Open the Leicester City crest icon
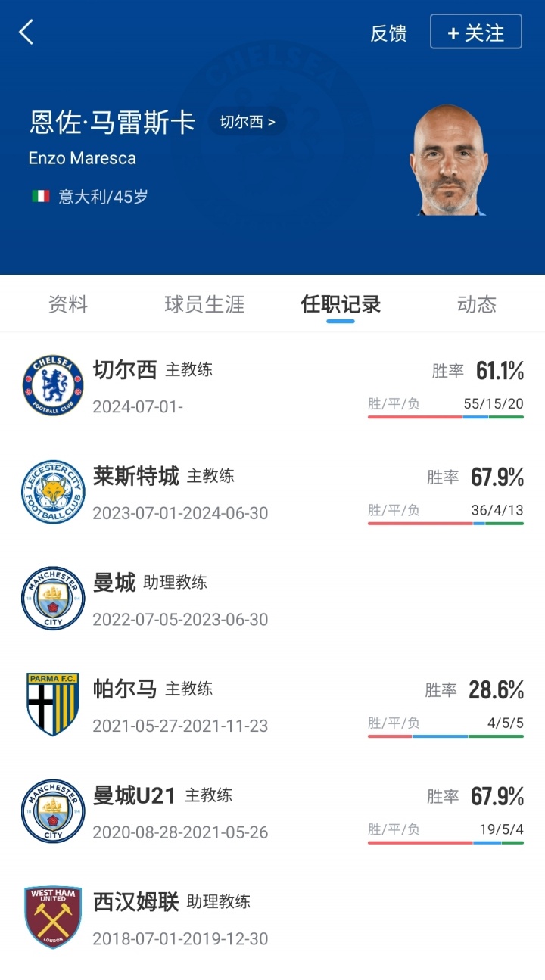 click(53, 492)
